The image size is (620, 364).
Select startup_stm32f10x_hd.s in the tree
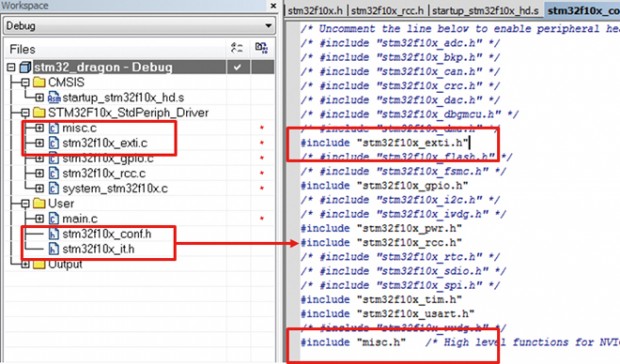[x=123, y=98]
